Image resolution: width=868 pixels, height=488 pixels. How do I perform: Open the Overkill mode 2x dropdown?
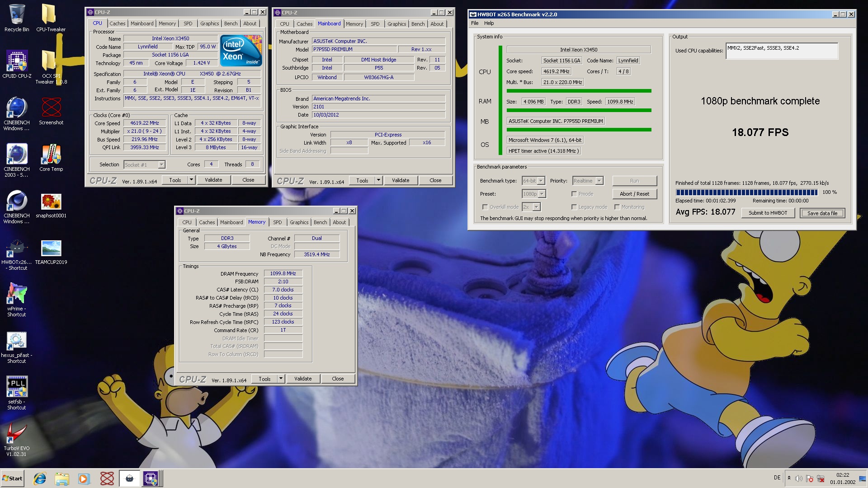click(531, 207)
